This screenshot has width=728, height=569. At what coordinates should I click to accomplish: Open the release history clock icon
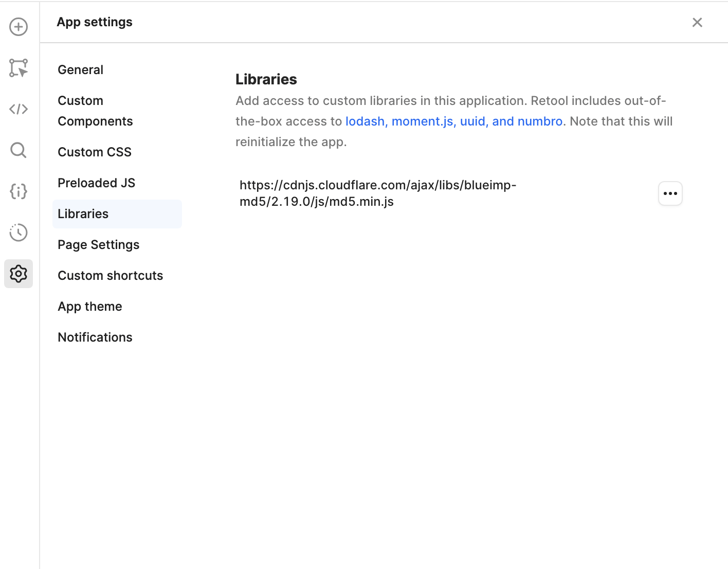pyautogui.click(x=19, y=233)
